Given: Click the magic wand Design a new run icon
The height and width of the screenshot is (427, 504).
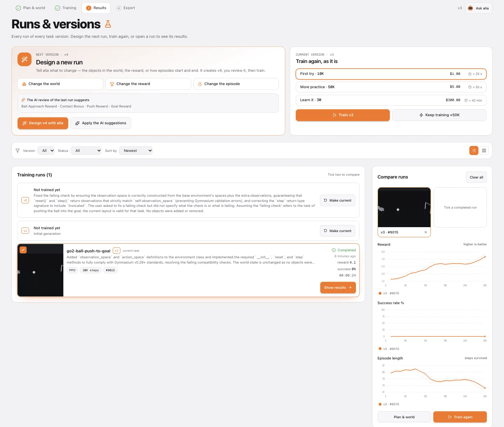Looking at the screenshot, I should point(24,59).
